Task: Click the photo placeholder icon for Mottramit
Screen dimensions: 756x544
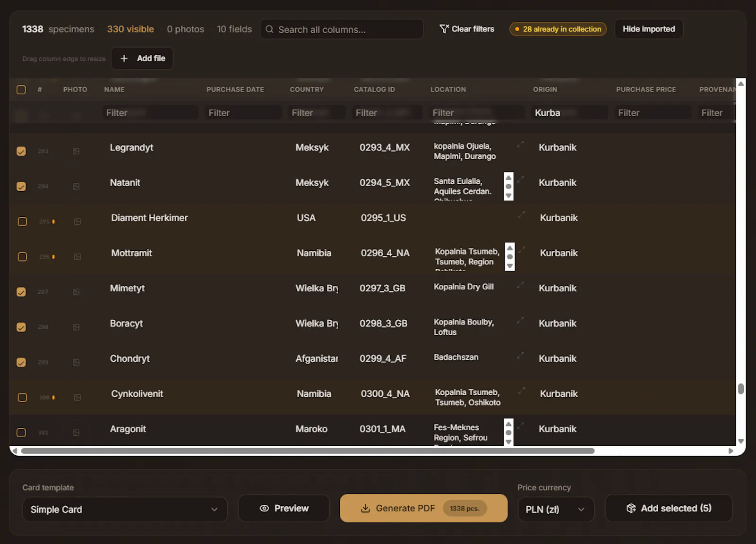Action: tap(77, 257)
